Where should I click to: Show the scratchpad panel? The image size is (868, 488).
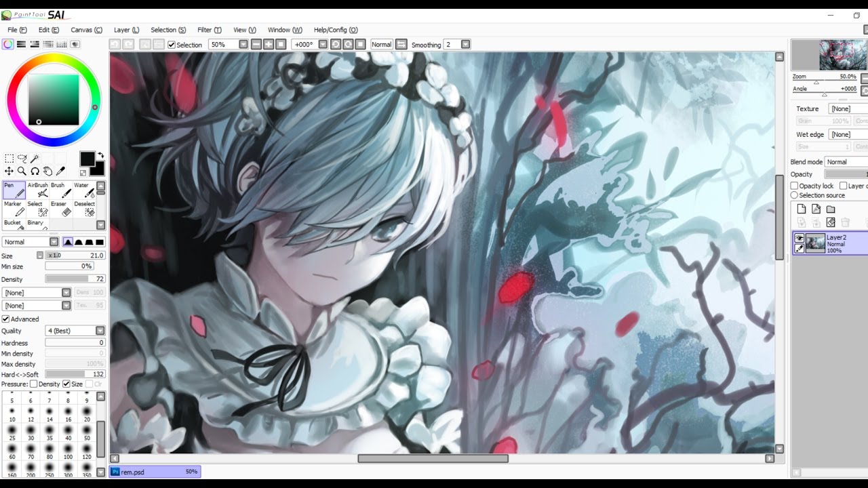point(75,44)
